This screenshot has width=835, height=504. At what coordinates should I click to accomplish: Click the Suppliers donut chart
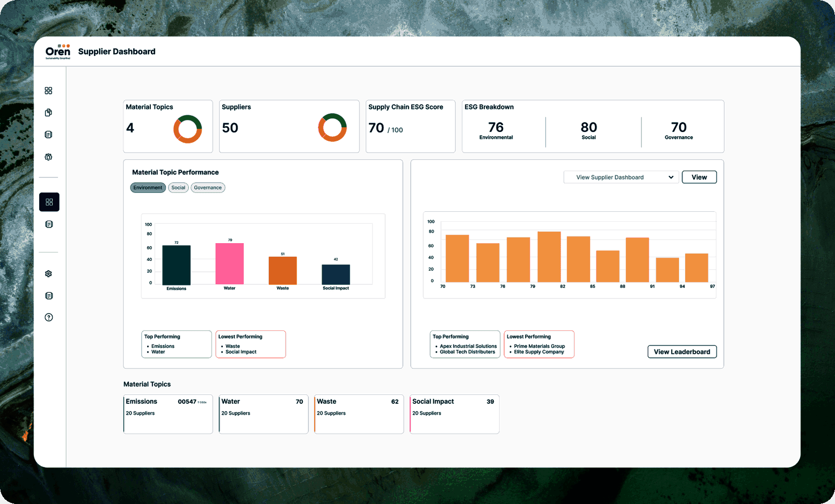[x=332, y=128]
